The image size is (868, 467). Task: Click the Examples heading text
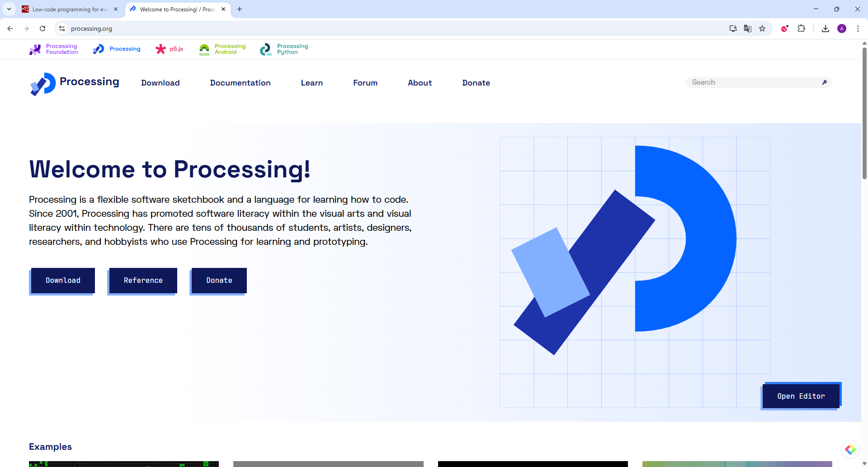pyautogui.click(x=50, y=447)
